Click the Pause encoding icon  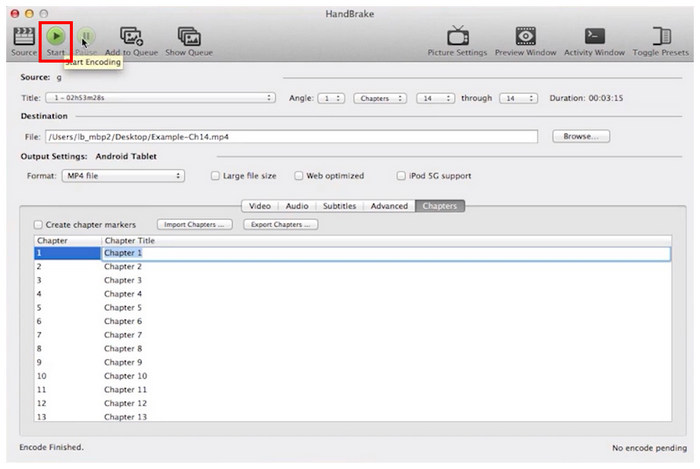tap(86, 36)
